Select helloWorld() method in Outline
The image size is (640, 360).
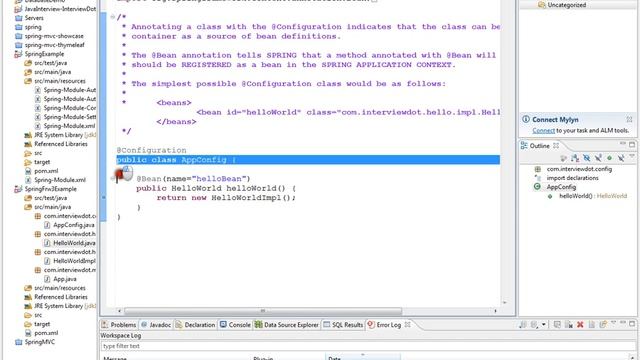coord(593,196)
